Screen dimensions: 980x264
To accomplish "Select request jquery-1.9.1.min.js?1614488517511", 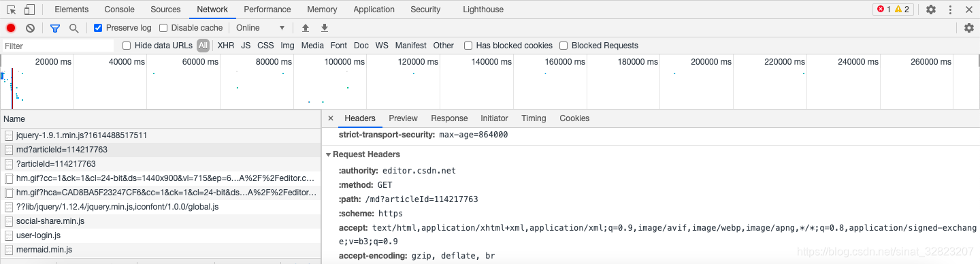I will click(x=161, y=135).
